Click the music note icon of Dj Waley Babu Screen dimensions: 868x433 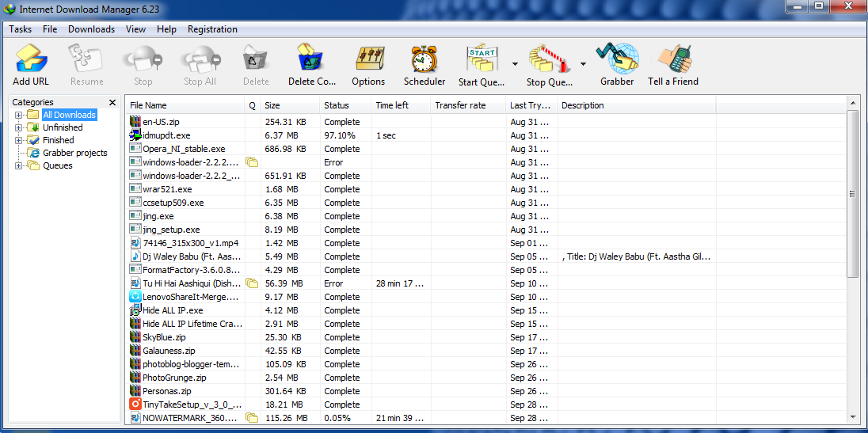click(x=135, y=256)
